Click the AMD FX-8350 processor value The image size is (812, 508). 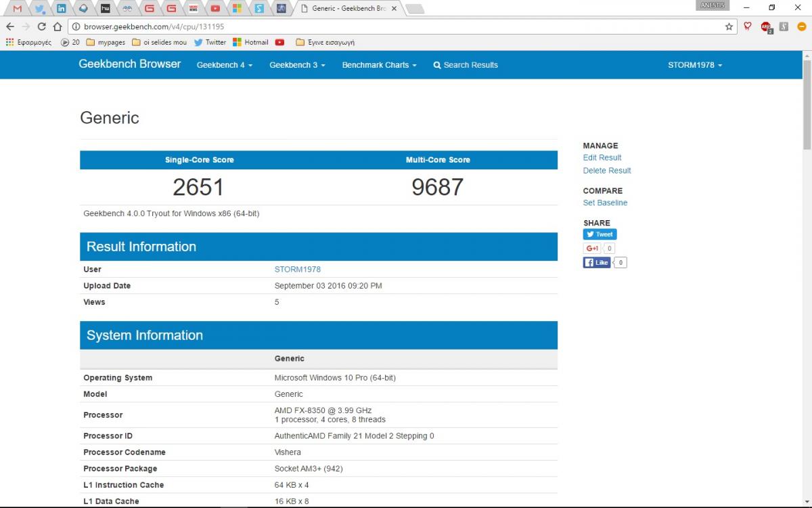(330, 415)
